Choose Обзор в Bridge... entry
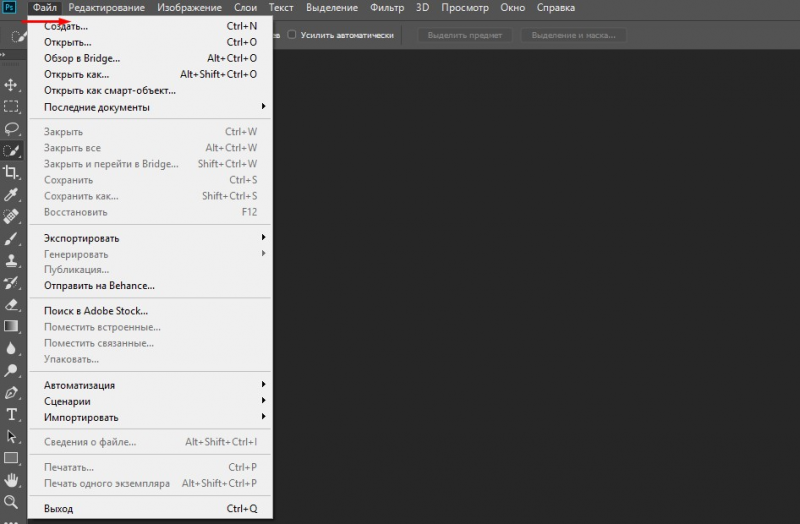800x524 pixels. (x=151, y=58)
